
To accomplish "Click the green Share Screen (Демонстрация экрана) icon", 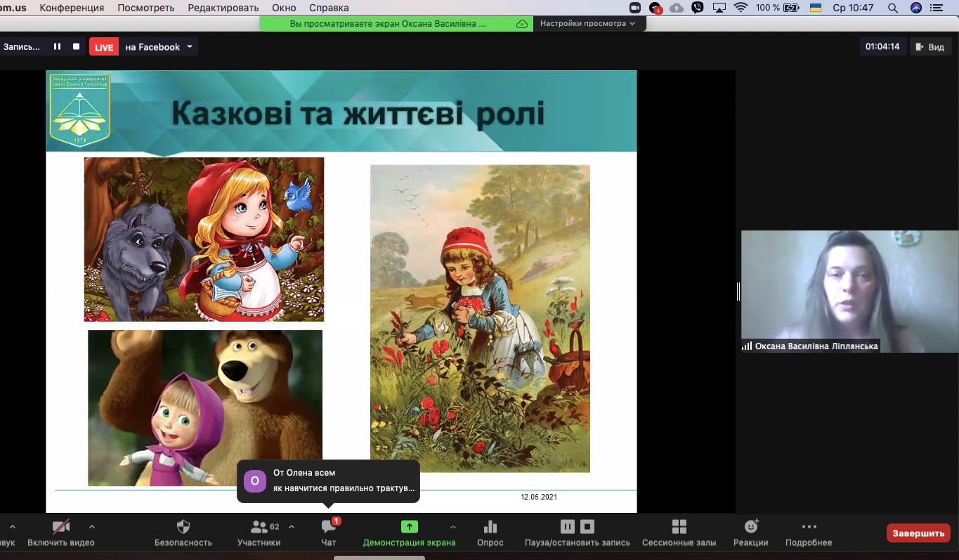I will 409,527.
